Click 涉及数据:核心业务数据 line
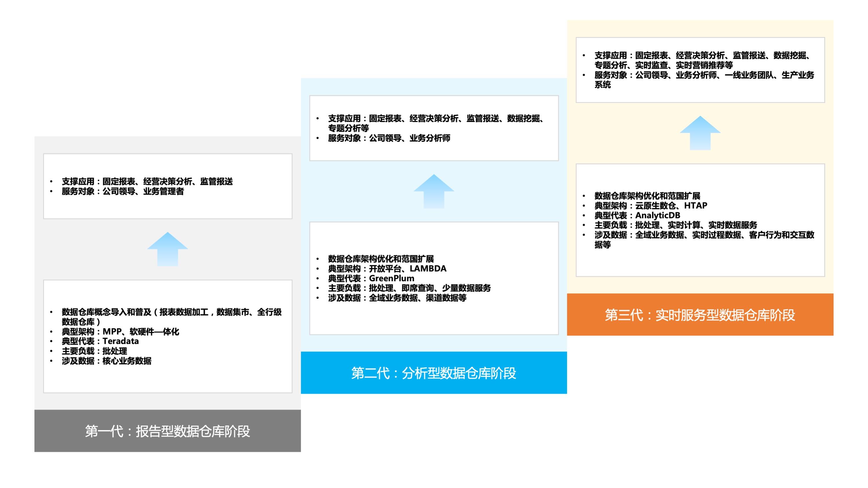868x488 pixels. (107, 361)
